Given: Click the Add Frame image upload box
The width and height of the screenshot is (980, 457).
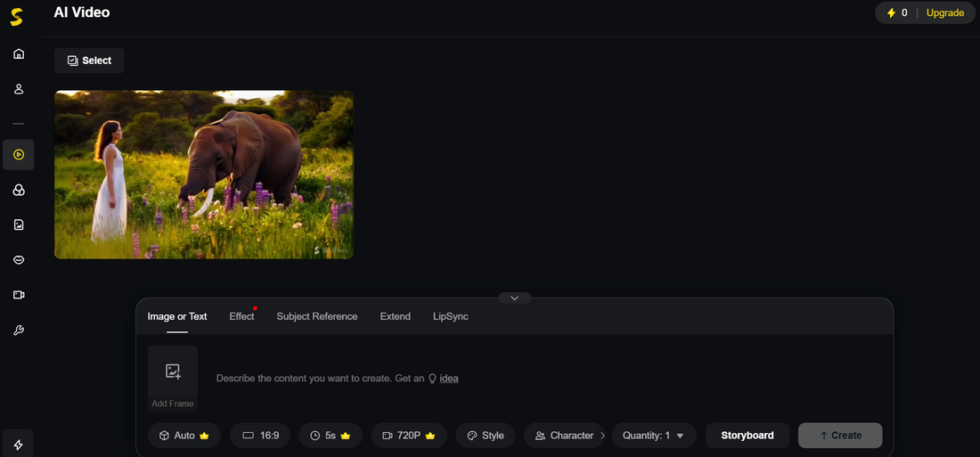Looking at the screenshot, I should coord(173,378).
